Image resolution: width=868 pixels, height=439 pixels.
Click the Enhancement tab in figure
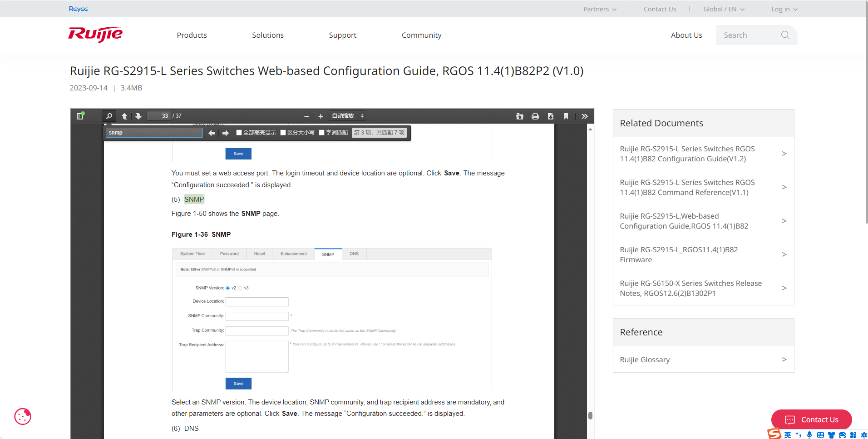[293, 254]
